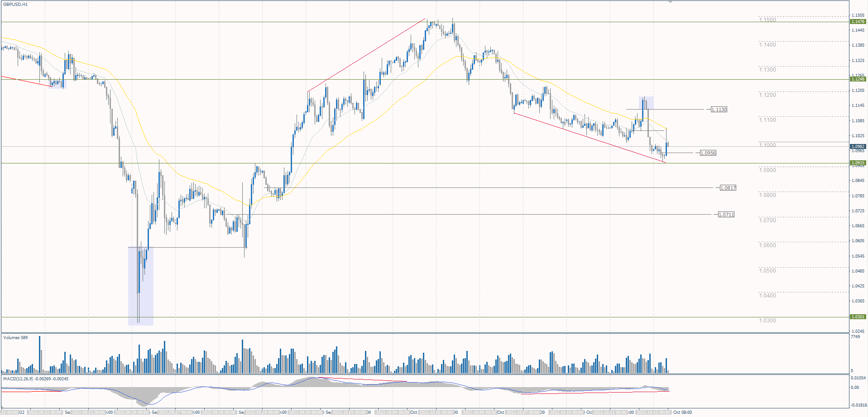The height and width of the screenshot is (417, 868).
Task: Click the 2022.10.07 00:00 date label
Action: (523, 412)
